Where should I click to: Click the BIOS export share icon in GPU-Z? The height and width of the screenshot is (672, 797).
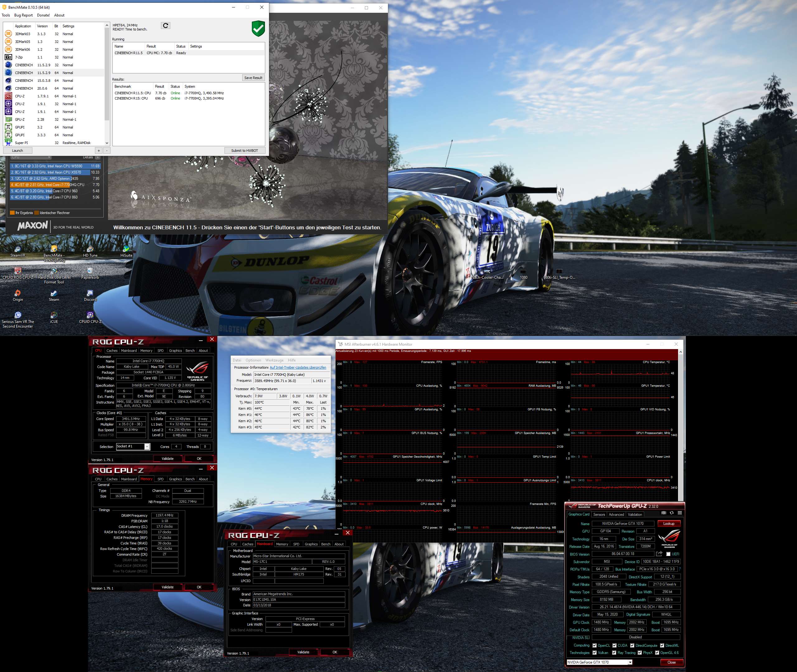tap(659, 554)
